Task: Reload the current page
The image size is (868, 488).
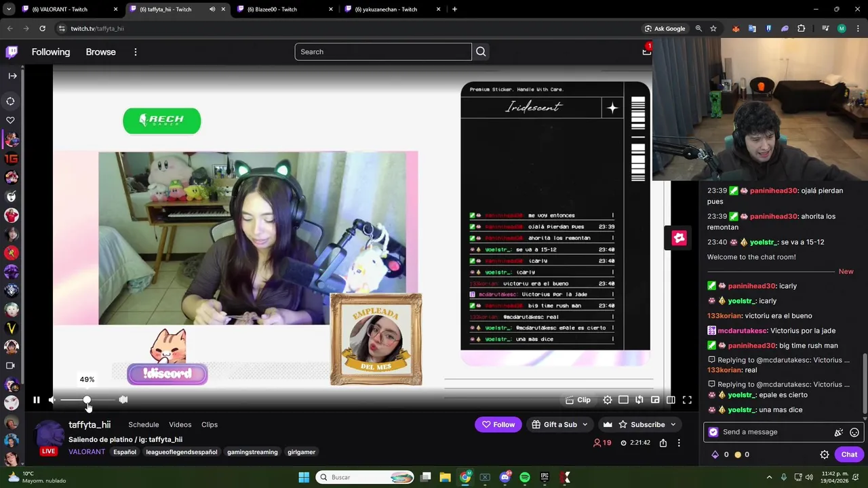Action: pos(42,28)
